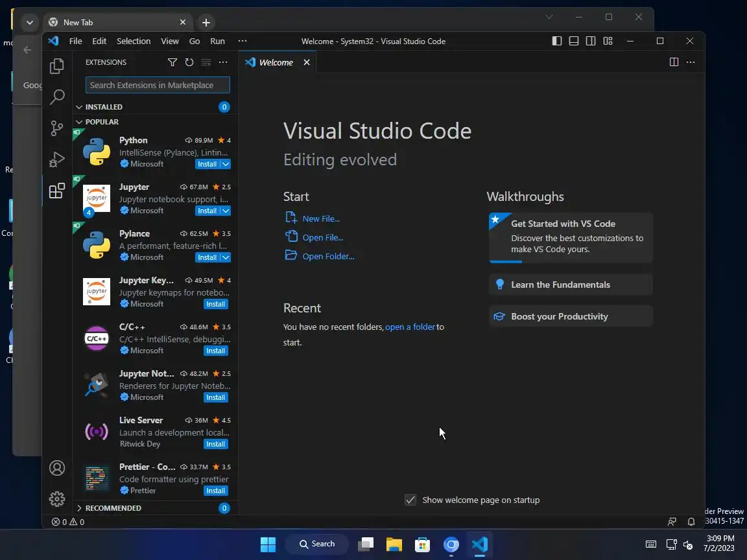Open Jupyter Install dropdown arrow
Screen dimensions: 747x560
click(x=226, y=211)
